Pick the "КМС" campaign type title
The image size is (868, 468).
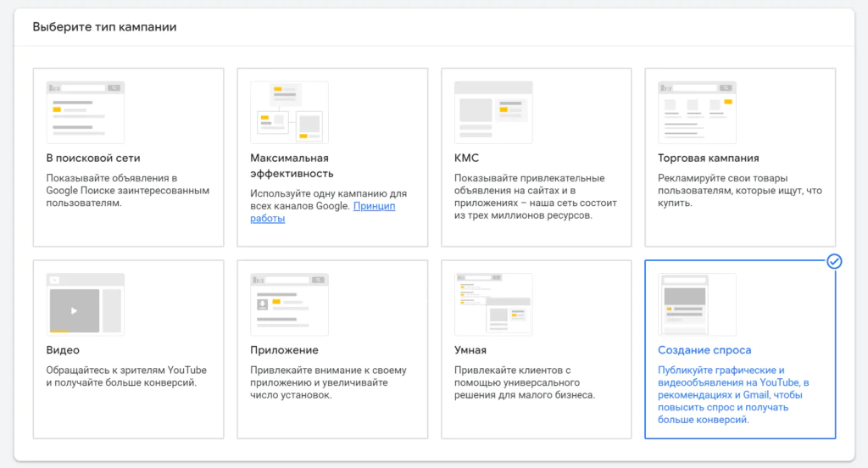[468, 159]
